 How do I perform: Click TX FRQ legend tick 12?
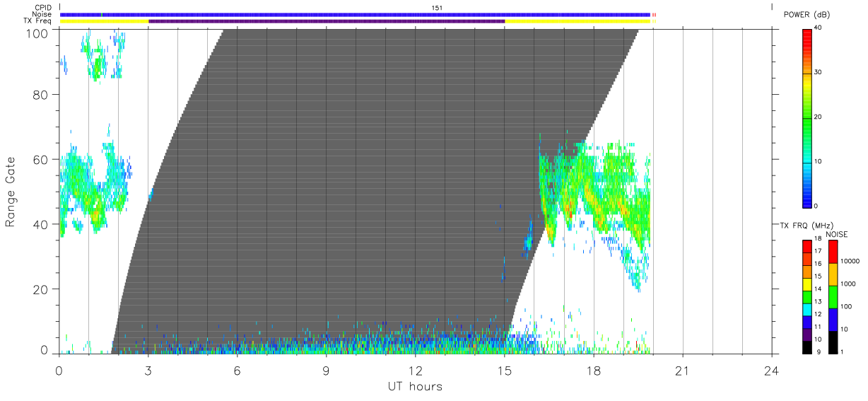817,314
